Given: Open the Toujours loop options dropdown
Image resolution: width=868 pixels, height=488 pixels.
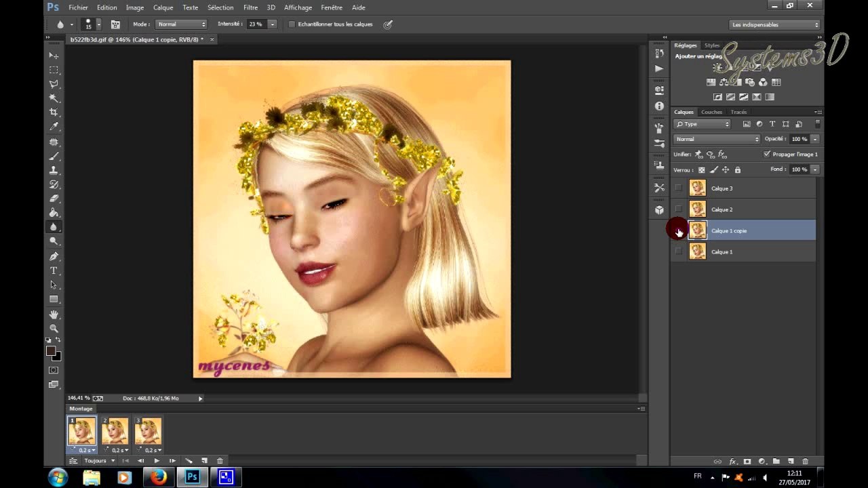Looking at the screenshot, I should pos(99,461).
